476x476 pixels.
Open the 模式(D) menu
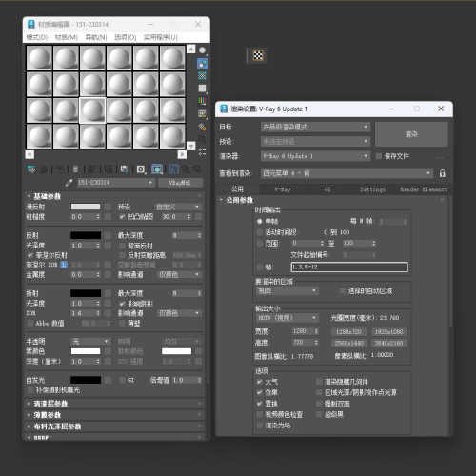[x=37, y=37]
